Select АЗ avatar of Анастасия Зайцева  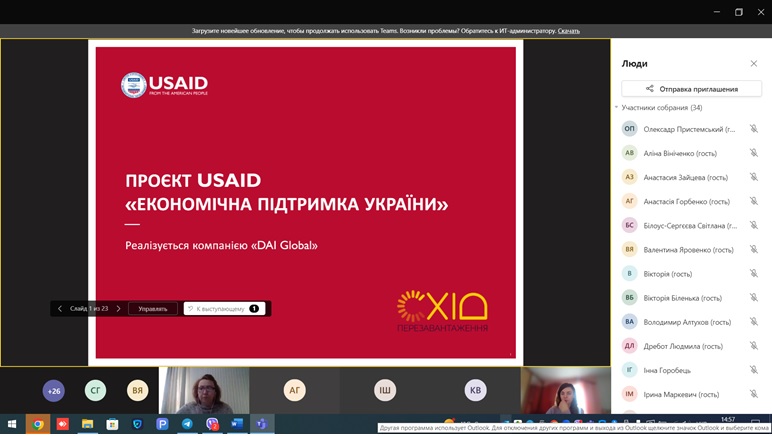pos(629,177)
